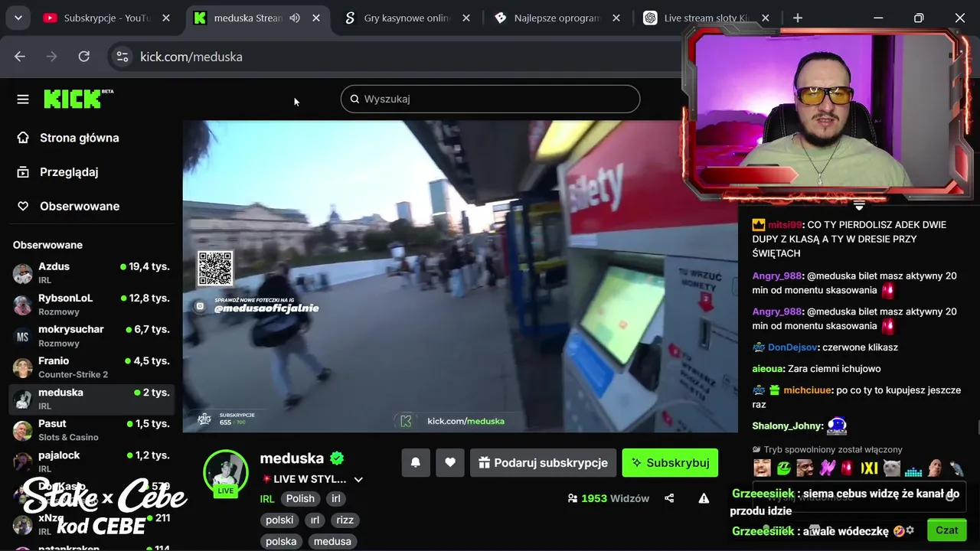Viewport: 980px width, 551px height.
Task: Open Pasut channel in sidebar
Action: click(91, 430)
